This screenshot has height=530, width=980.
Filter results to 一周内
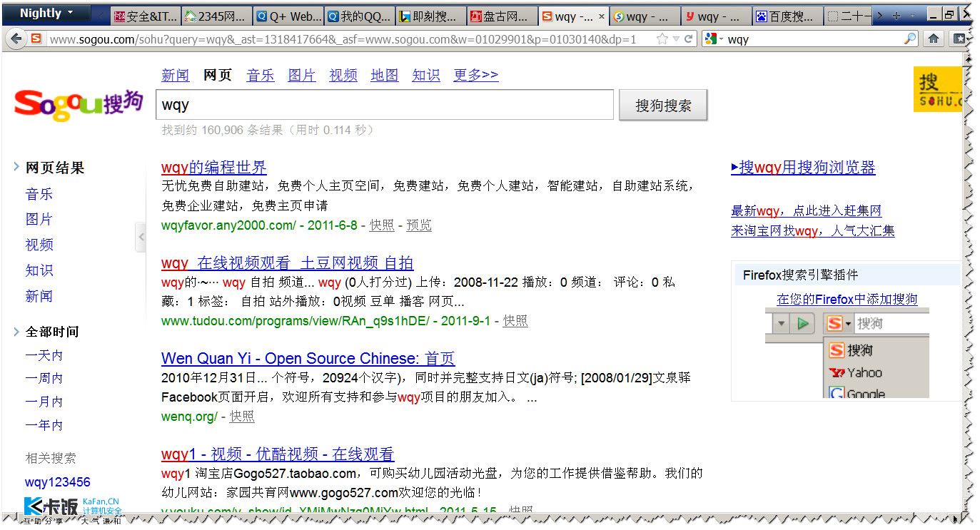(44, 378)
